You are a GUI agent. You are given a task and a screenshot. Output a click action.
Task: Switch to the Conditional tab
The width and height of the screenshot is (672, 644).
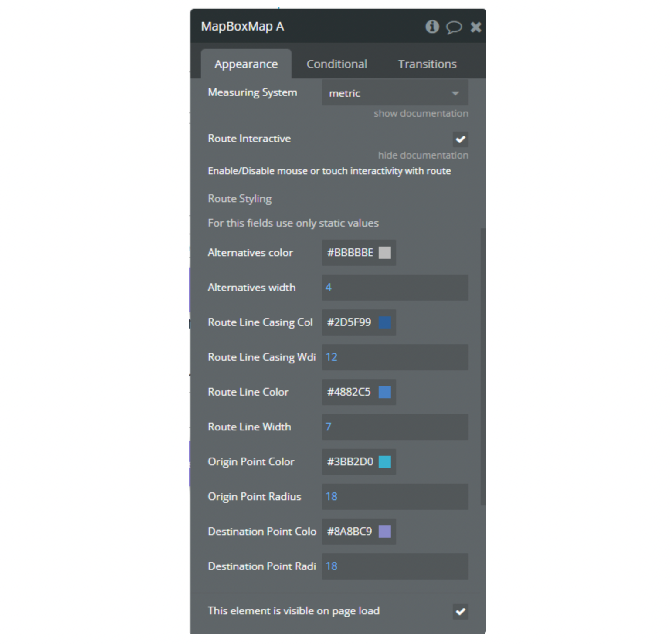click(337, 64)
